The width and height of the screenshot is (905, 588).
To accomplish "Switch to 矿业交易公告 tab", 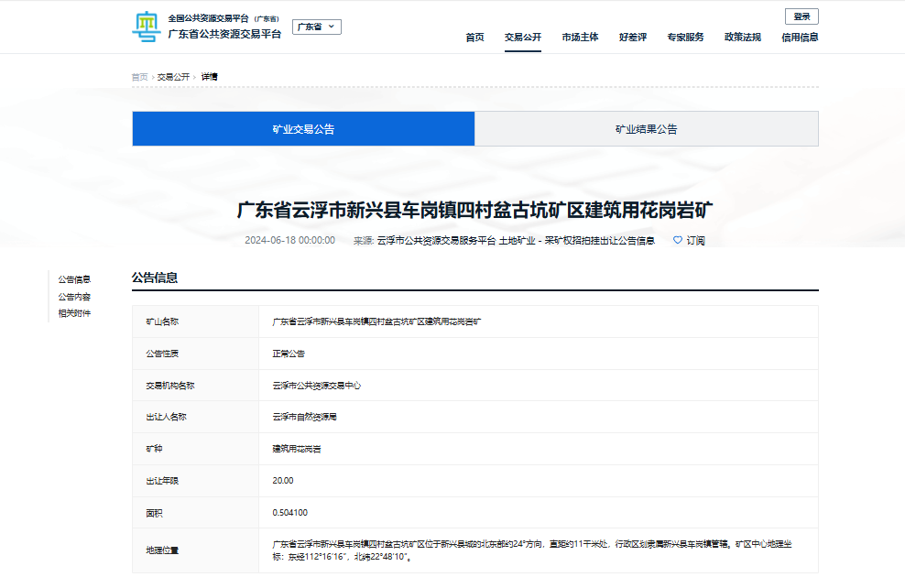I will pyautogui.click(x=303, y=129).
